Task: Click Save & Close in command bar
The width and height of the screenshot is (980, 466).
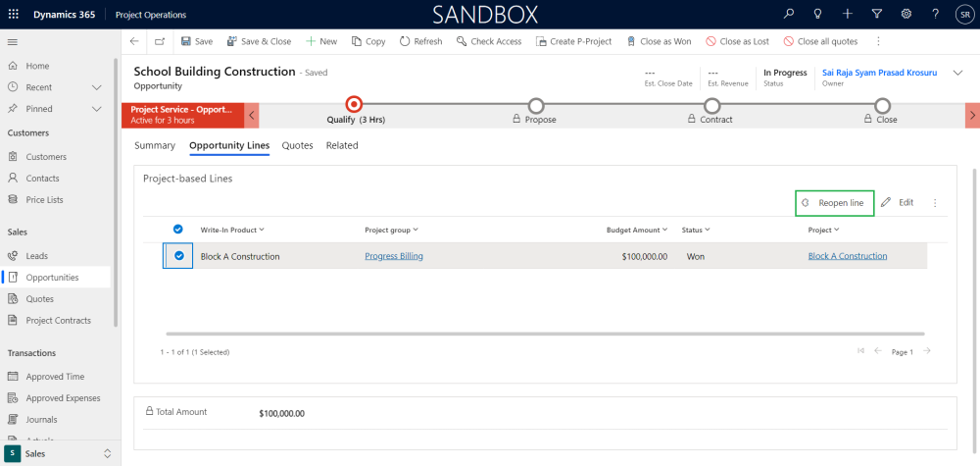Action: 259,41
